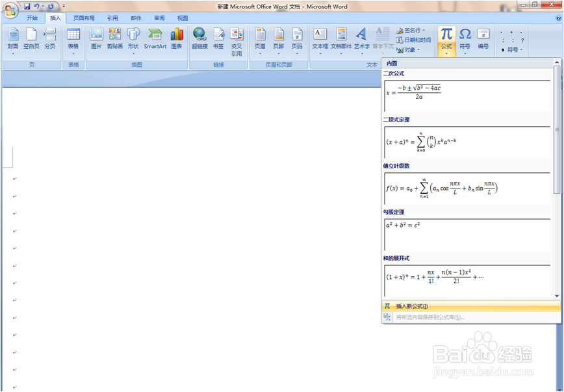Insert a cross-reference (交叉引用)
Image resolution: width=564 pixels, height=392 pixels.
237,42
